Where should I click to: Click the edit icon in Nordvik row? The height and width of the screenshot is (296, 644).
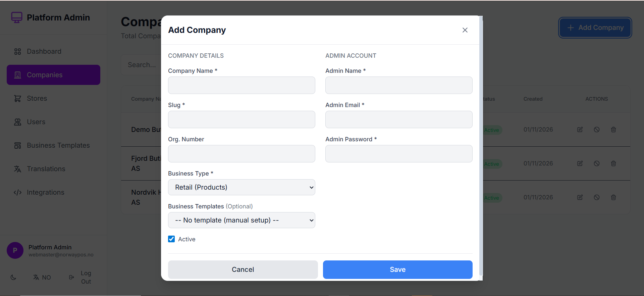click(580, 197)
